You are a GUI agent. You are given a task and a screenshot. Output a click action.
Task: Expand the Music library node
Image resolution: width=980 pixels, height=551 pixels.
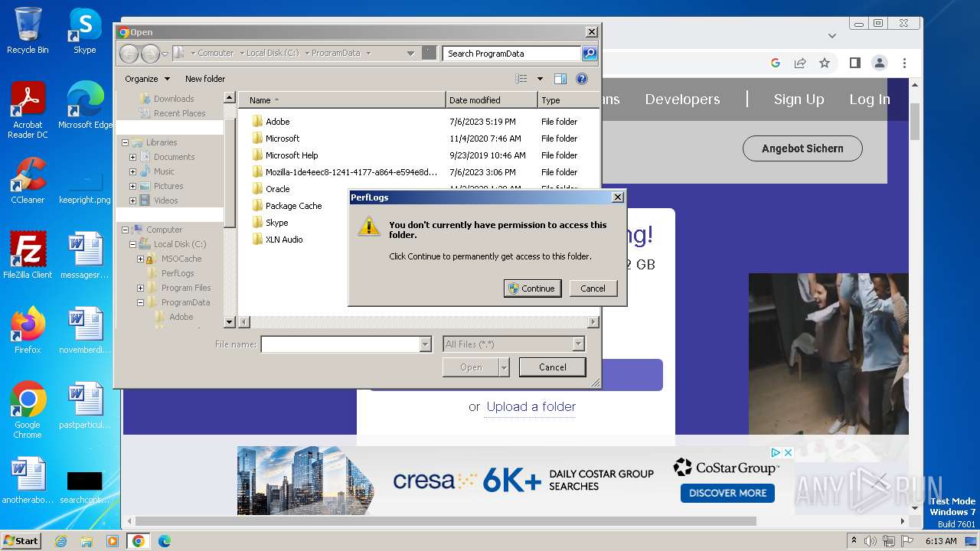[x=132, y=172]
